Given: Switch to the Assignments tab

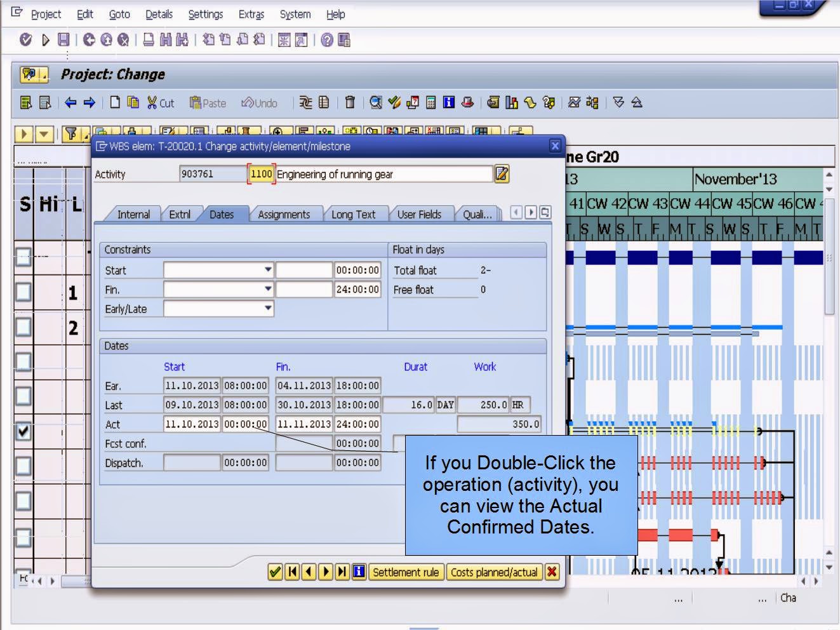Looking at the screenshot, I should (x=284, y=215).
